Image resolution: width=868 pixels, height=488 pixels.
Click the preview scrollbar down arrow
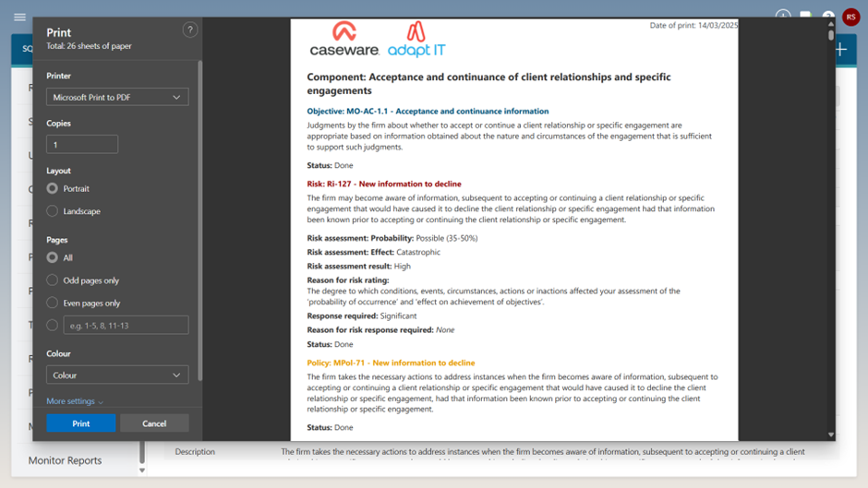pos(831,434)
